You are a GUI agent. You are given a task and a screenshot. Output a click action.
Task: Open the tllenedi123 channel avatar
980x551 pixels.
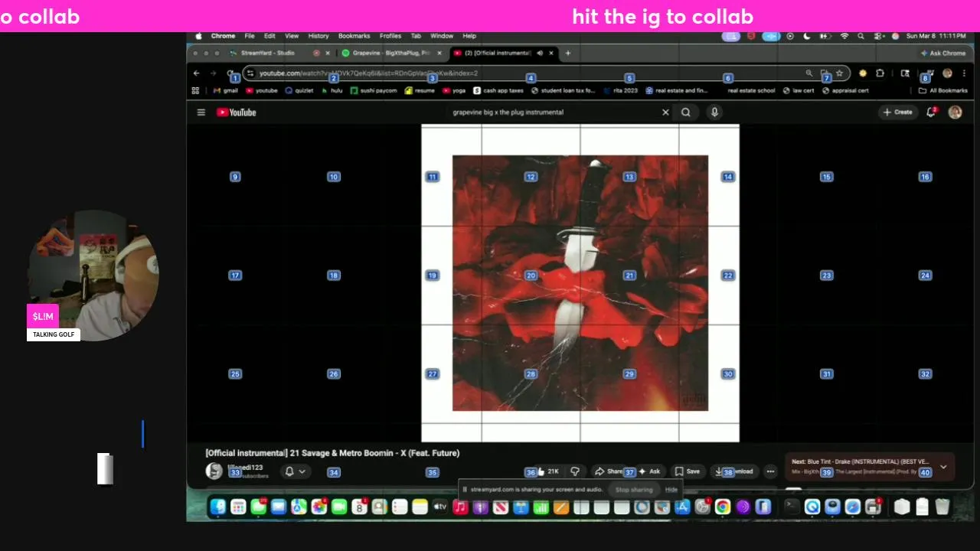(214, 471)
